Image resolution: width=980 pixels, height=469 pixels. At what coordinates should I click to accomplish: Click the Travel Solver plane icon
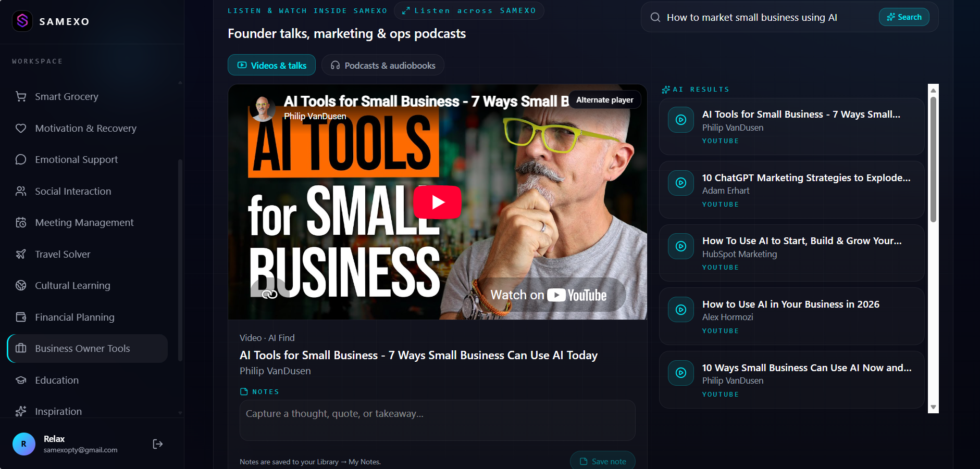tap(21, 254)
